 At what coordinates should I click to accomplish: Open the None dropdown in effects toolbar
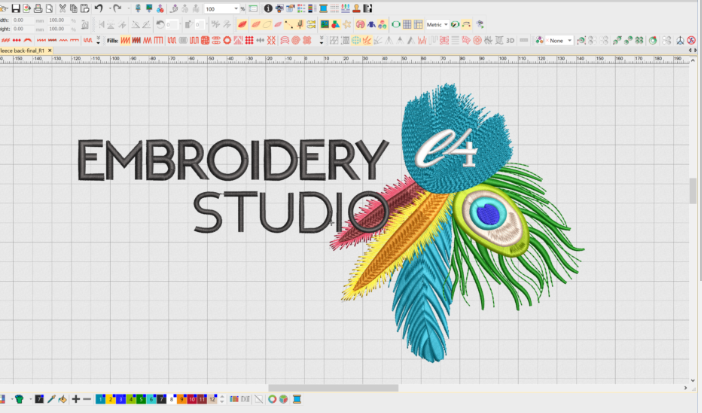point(559,41)
